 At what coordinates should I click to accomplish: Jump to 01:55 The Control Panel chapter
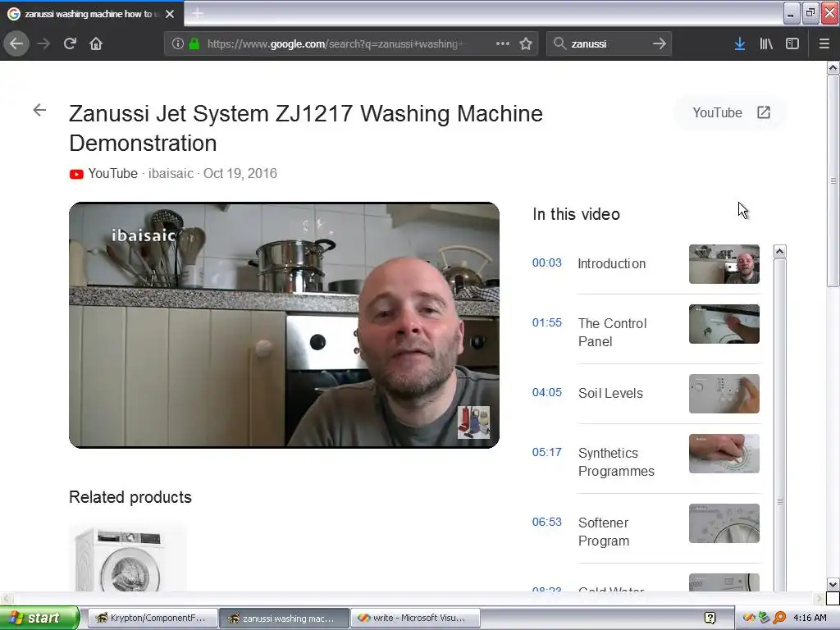pyautogui.click(x=547, y=322)
